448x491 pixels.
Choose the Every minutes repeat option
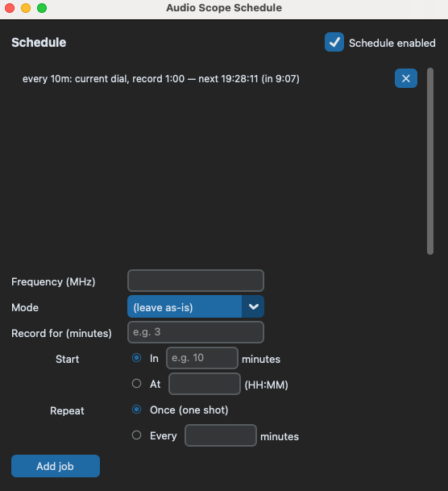(x=136, y=435)
